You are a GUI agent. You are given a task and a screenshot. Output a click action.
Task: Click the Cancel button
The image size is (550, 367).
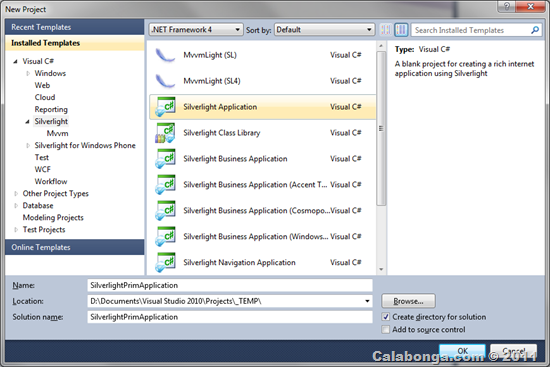pos(513,351)
